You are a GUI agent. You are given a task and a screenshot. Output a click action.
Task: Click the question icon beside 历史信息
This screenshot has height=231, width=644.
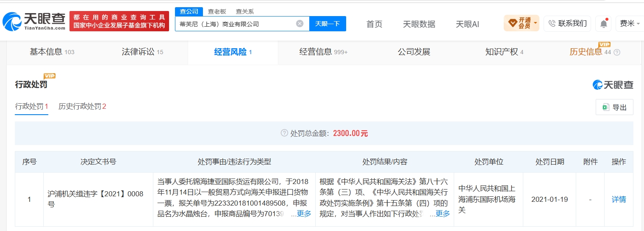click(617, 52)
